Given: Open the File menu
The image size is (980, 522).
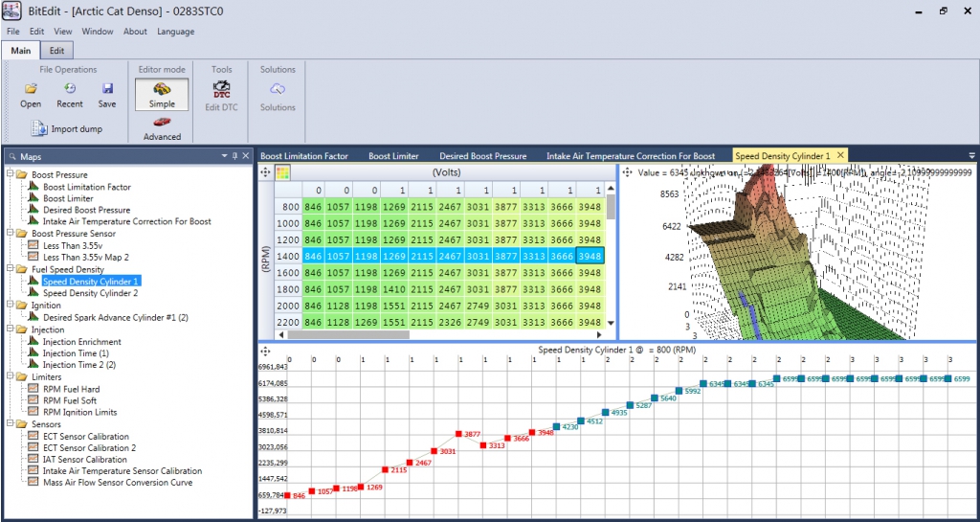Looking at the screenshot, I should tap(13, 32).
